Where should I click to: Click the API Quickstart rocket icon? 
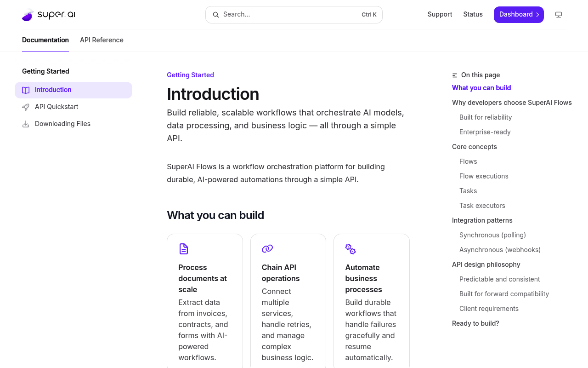coord(26,107)
